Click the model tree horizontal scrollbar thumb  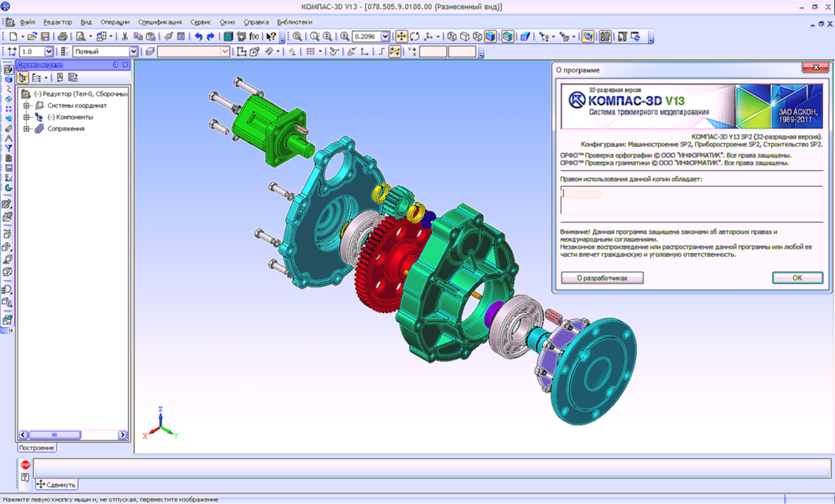tap(55, 434)
